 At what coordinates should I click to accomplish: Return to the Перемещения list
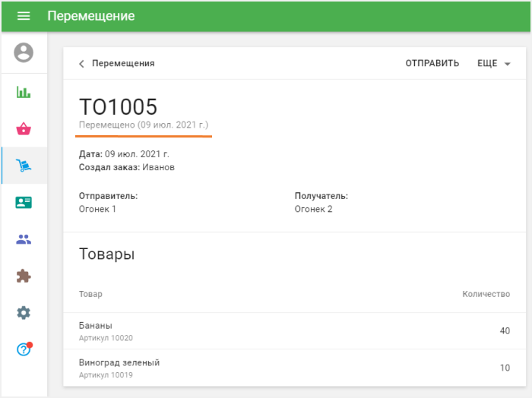pyautogui.click(x=123, y=63)
